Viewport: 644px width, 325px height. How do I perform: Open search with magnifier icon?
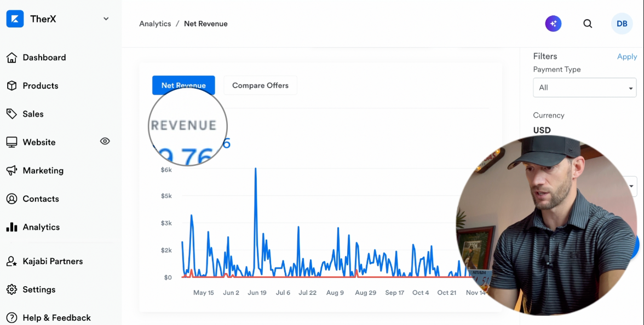(x=588, y=24)
